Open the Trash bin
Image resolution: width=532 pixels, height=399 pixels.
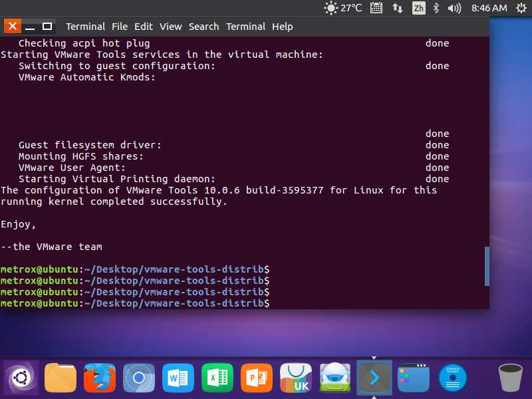tap(510, 378)
